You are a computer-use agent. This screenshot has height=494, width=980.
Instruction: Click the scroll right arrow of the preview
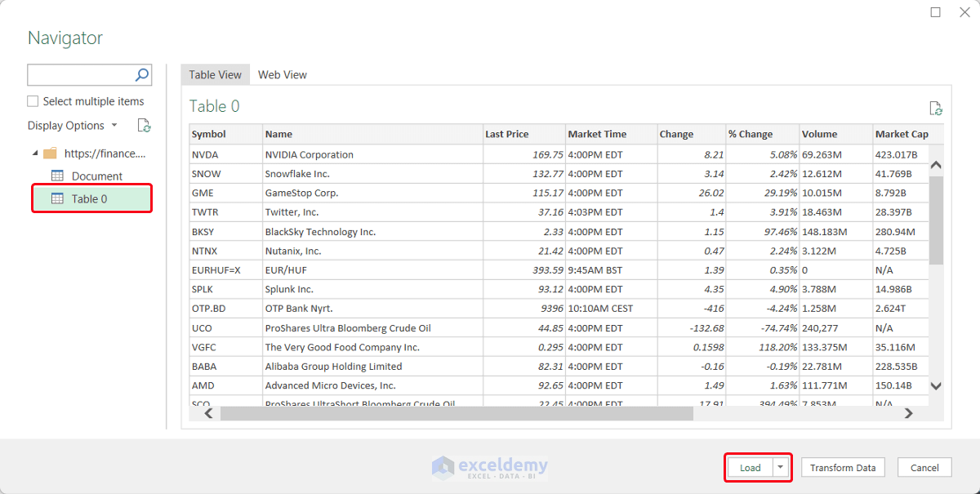[909, 413]
